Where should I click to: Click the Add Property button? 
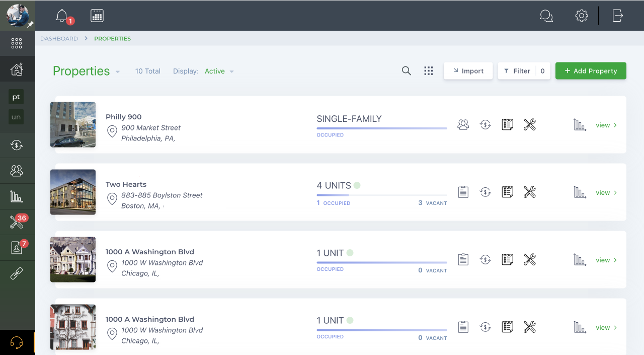[591, 71]
